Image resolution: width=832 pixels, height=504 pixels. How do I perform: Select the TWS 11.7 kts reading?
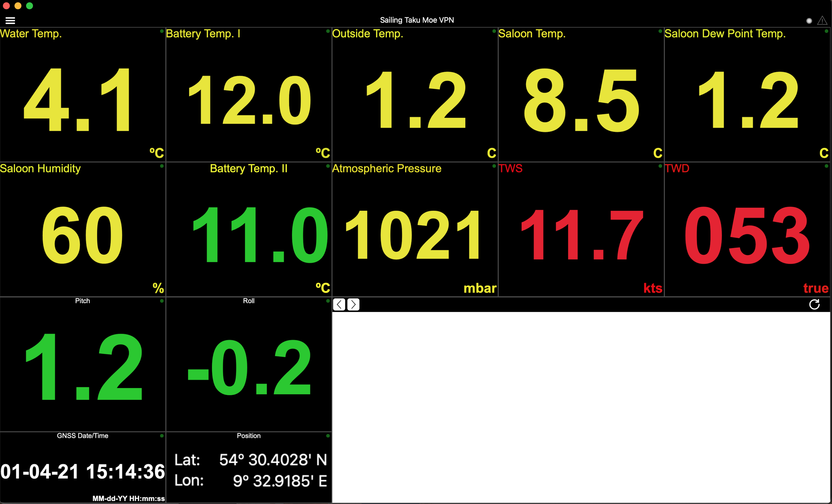click(582, 235)
